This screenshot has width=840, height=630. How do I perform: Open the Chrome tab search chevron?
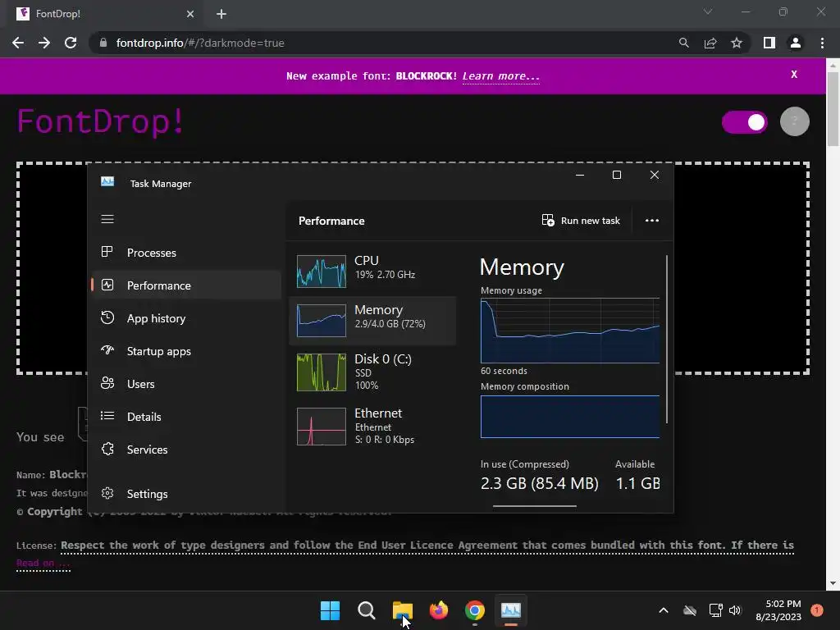pos(708,11)
